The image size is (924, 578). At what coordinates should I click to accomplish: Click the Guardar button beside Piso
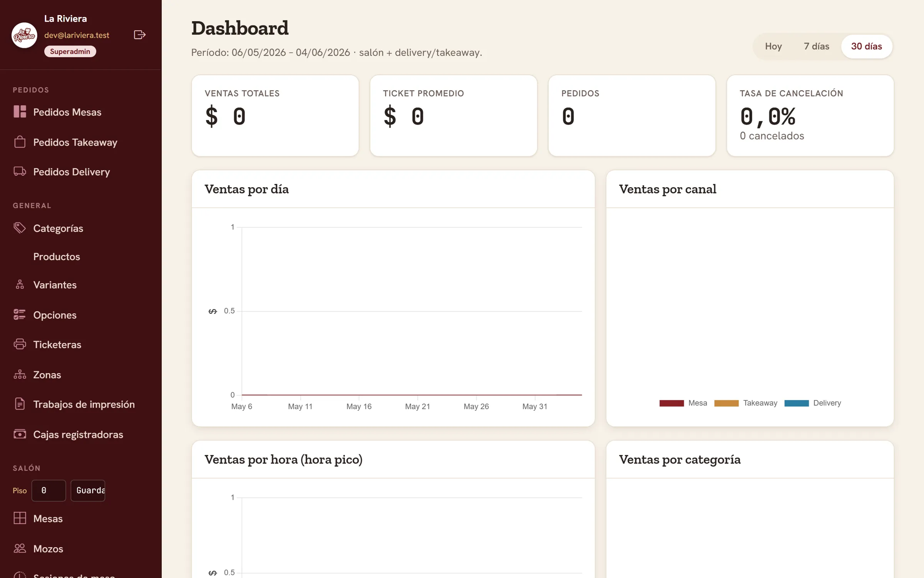(x=88, y=490)
